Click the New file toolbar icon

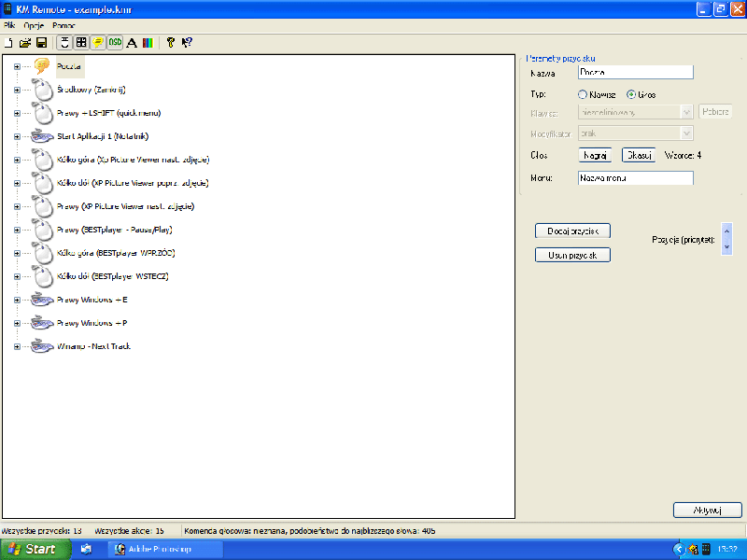[x=9, y=42]
